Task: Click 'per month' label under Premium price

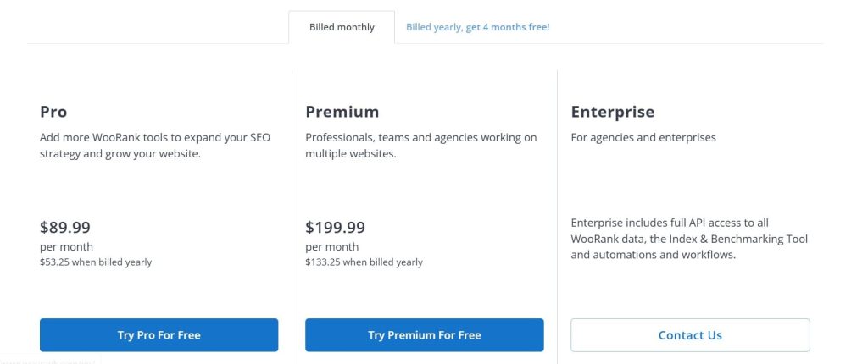Action: [331, 247]
